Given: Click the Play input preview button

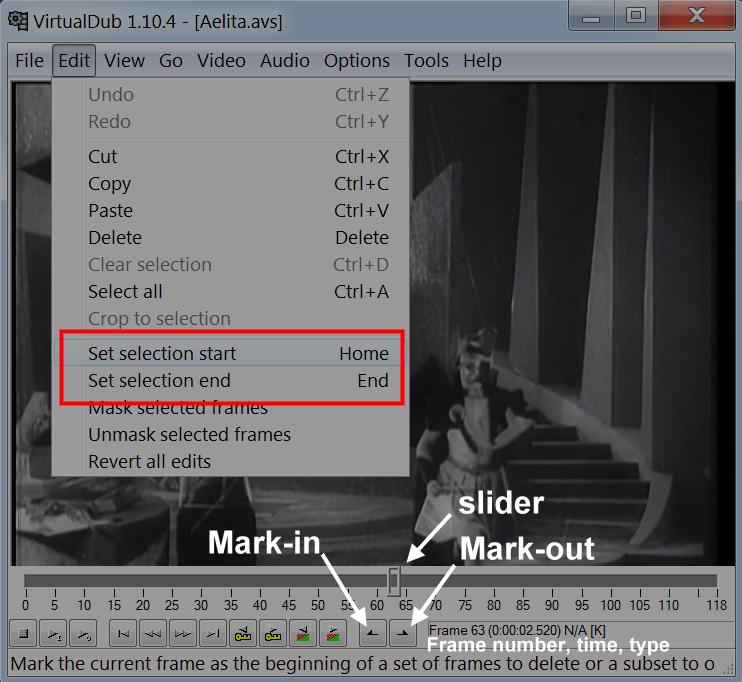Looking at the screenshot, I should (53, 633).
